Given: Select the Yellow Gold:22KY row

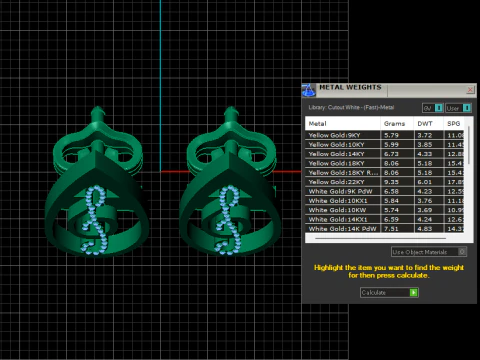Looking at the screenshot, I should 385,182.
